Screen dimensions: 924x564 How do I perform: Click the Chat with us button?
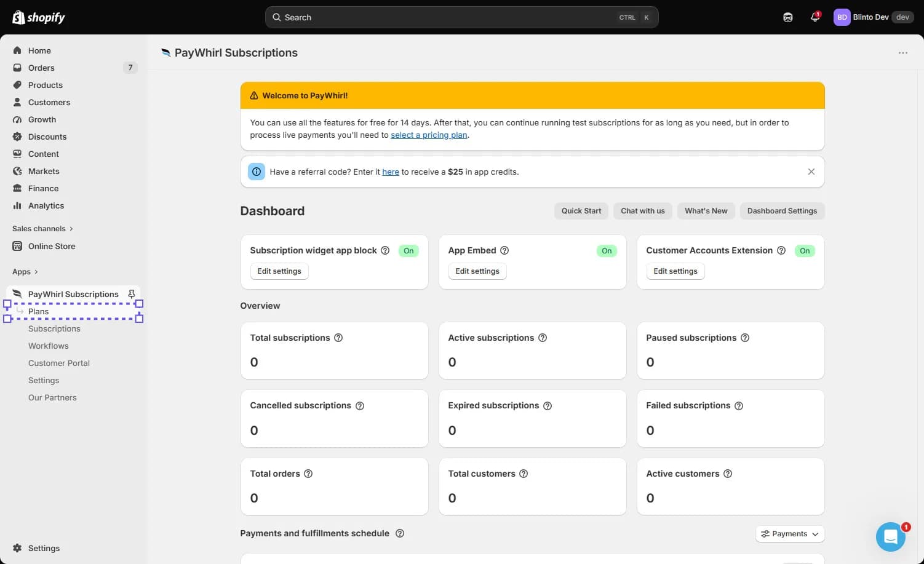(x=643, y=211)
